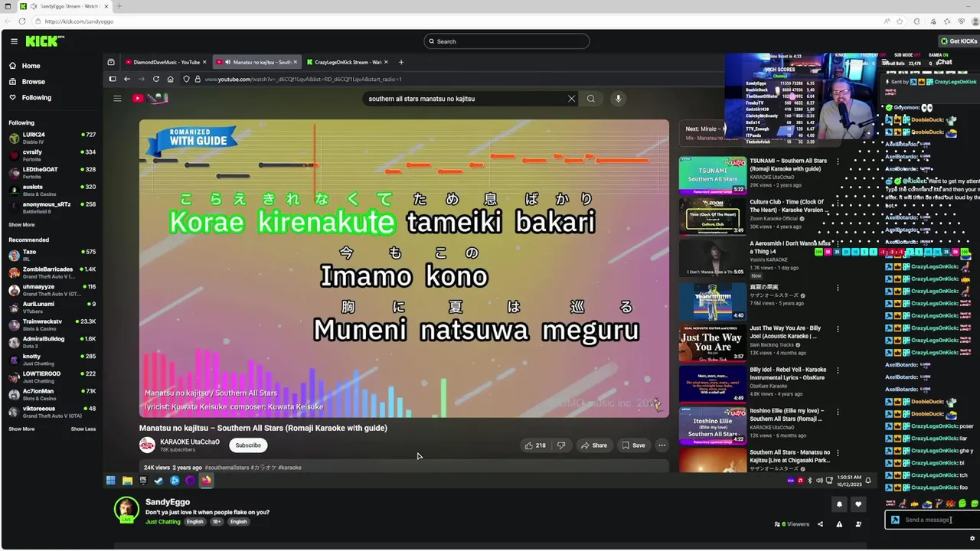Subscribe to KARAOKE UtaCchaO
Viewport: 980px width, 551px height.
pos(248,445)
